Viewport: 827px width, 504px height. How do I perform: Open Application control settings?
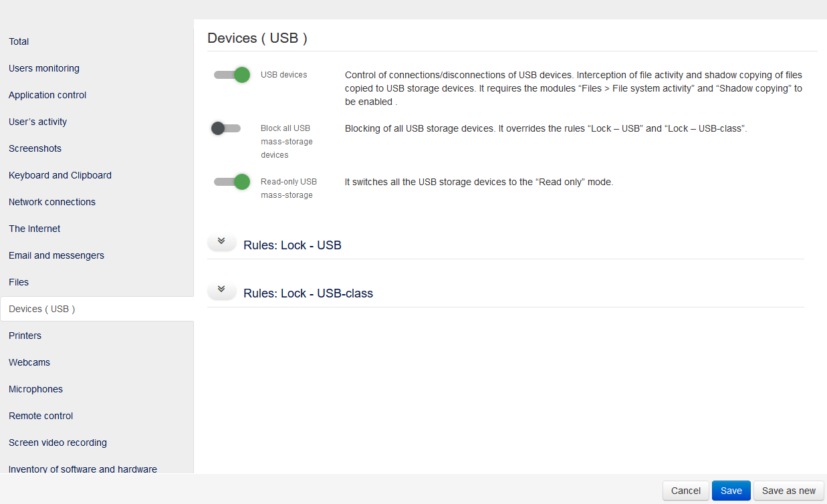tap(47, 94)
